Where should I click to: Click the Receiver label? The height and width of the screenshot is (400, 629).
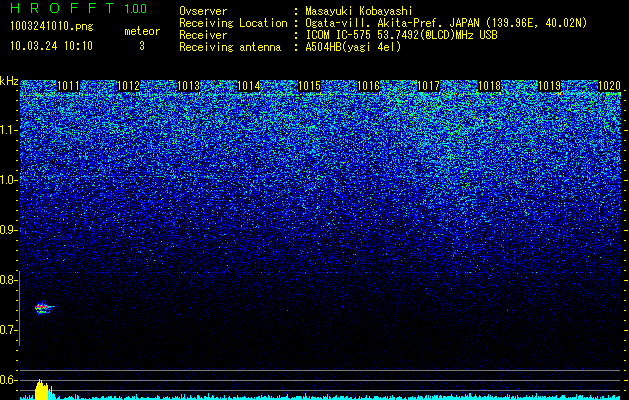pos(203,35)
